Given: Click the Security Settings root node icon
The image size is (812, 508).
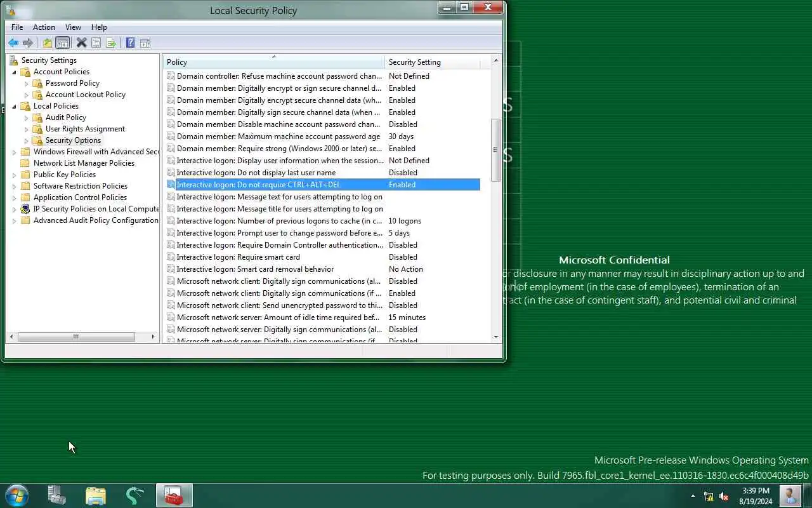Looking at the screenshot, I should [x=14, y=60].
